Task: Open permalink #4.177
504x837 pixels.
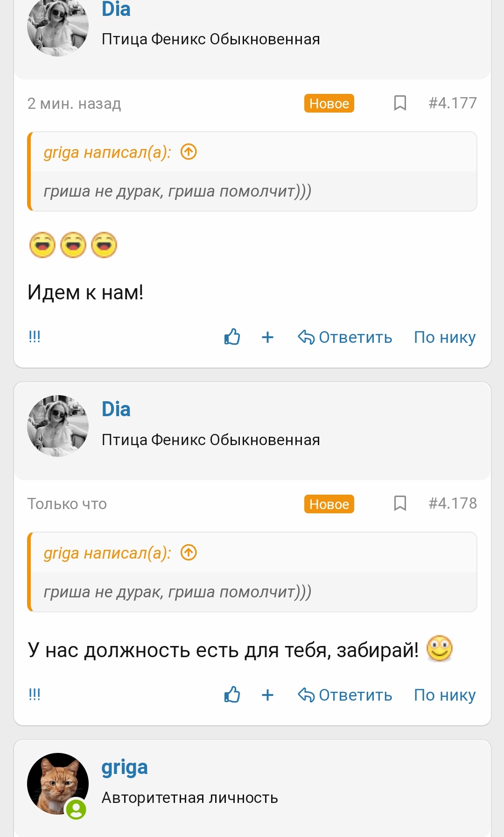Action: [453, 103]
